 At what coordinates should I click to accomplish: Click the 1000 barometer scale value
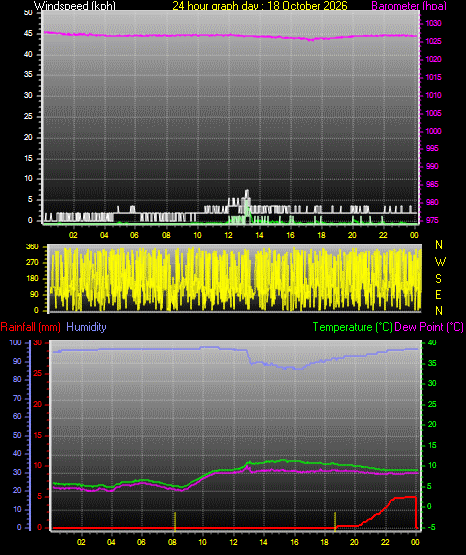433,131
